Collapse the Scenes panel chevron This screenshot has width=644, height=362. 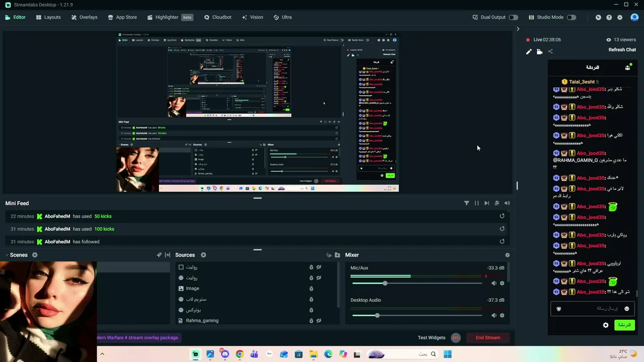tap(168, 255)
